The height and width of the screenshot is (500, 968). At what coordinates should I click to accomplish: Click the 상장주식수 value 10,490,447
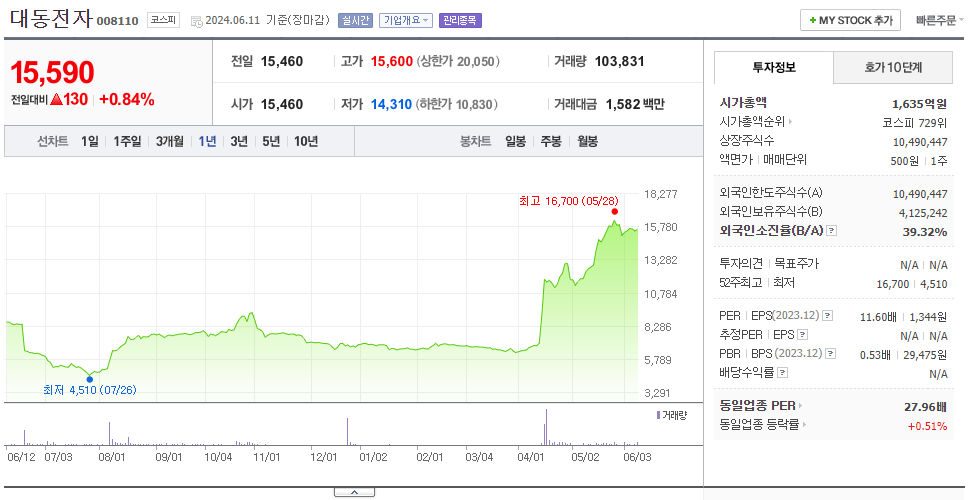[x=920, y=142]
